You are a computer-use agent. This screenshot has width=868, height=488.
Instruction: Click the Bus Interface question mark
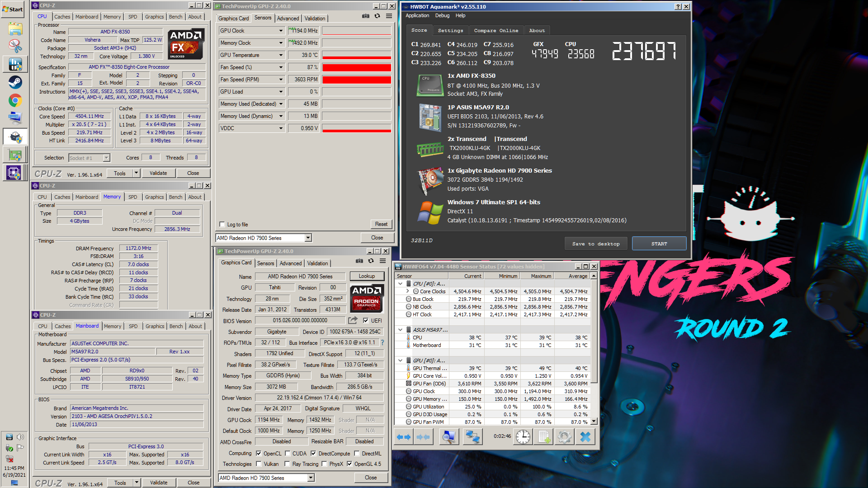[x=382, y=343]
